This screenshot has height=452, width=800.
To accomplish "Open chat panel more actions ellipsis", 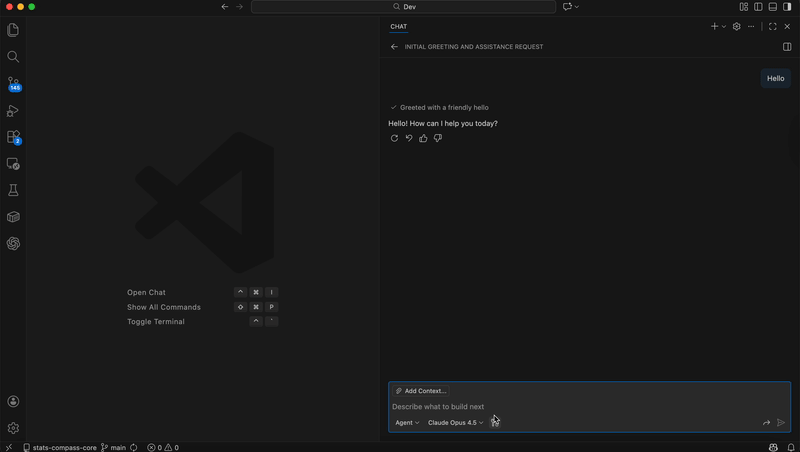I will (751, 27).
